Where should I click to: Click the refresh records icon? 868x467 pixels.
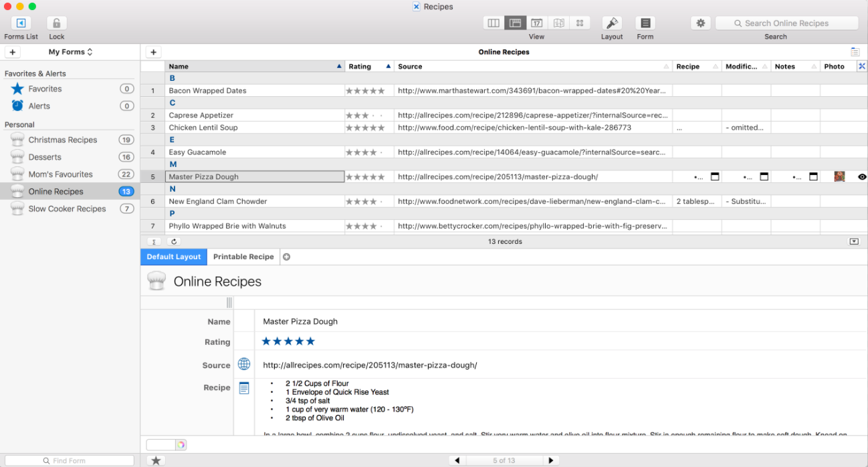[174, 242]
